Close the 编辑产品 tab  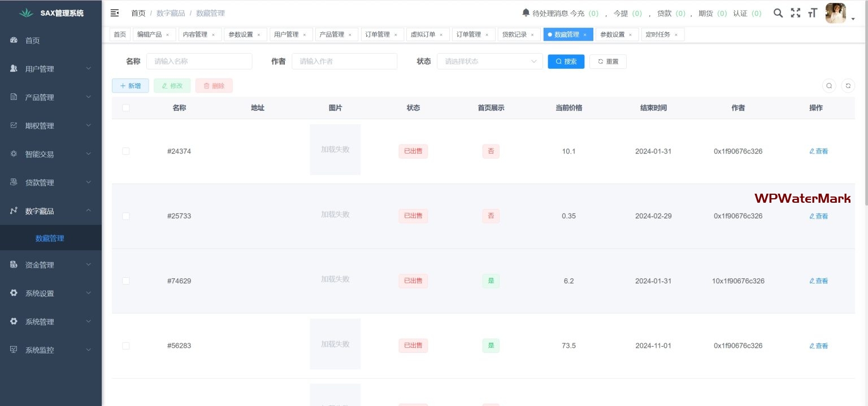click(167, 35)
